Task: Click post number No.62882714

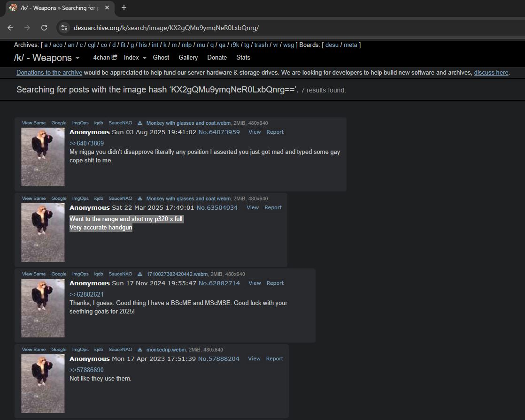Action: pos(219,283)
